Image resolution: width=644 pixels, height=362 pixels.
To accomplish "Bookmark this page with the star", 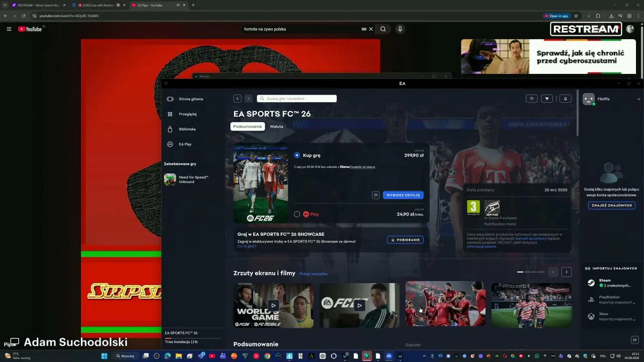I will [x=576, y=16].
